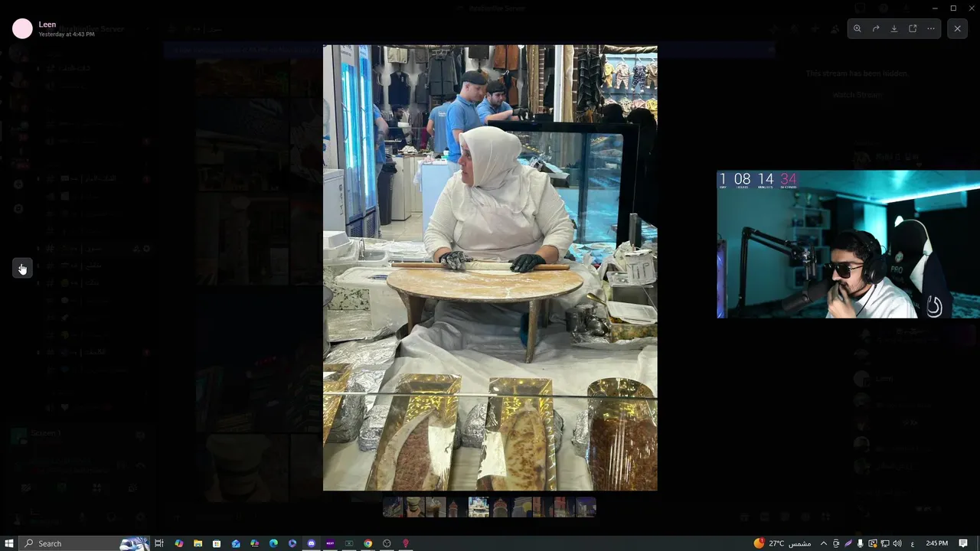
Task: Switch the input language via ع indicator
Action: coord(913,543)
